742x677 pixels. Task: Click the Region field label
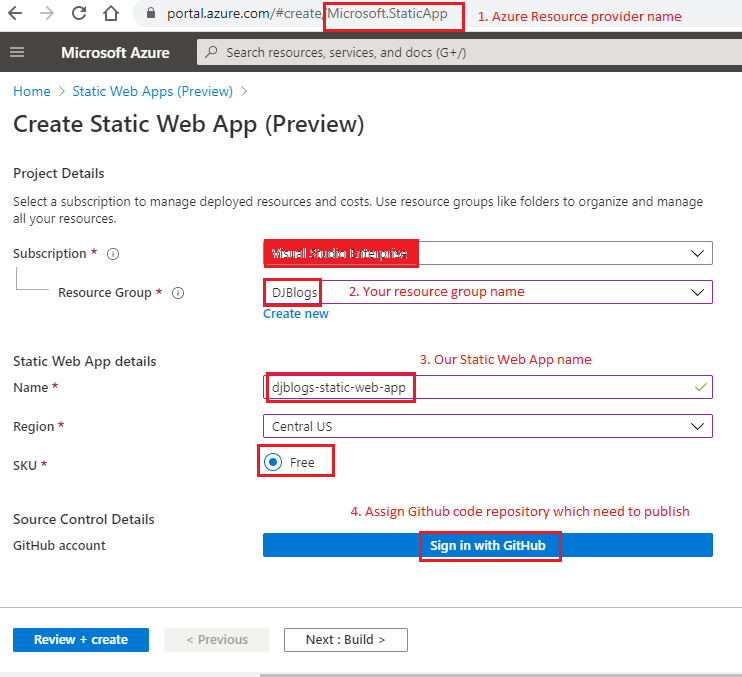tap(34, 427)
